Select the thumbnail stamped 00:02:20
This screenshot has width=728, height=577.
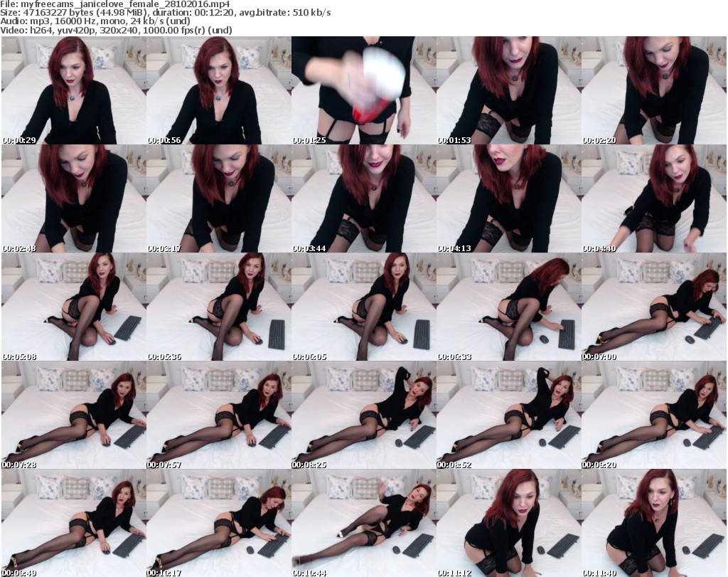[x=654, y=90]
